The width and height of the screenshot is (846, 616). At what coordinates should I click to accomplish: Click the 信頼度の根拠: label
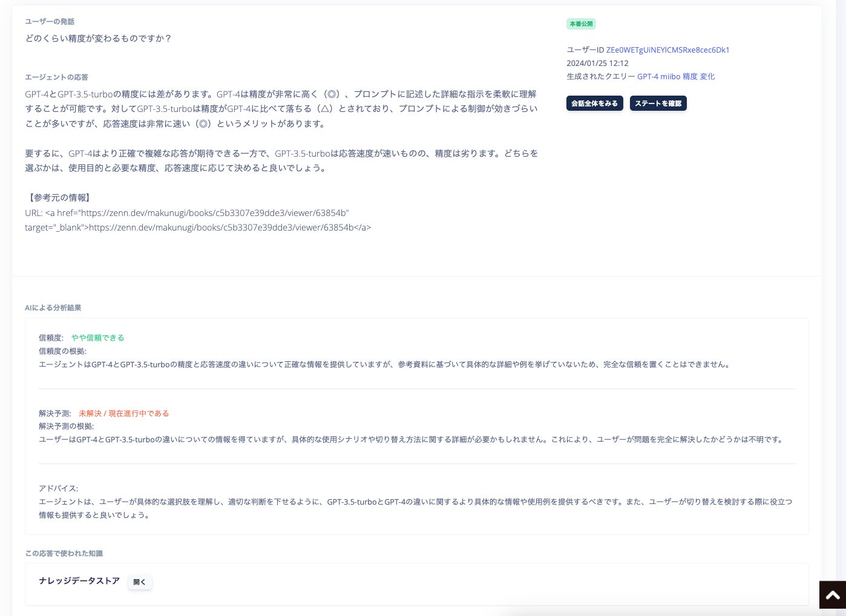62,352
